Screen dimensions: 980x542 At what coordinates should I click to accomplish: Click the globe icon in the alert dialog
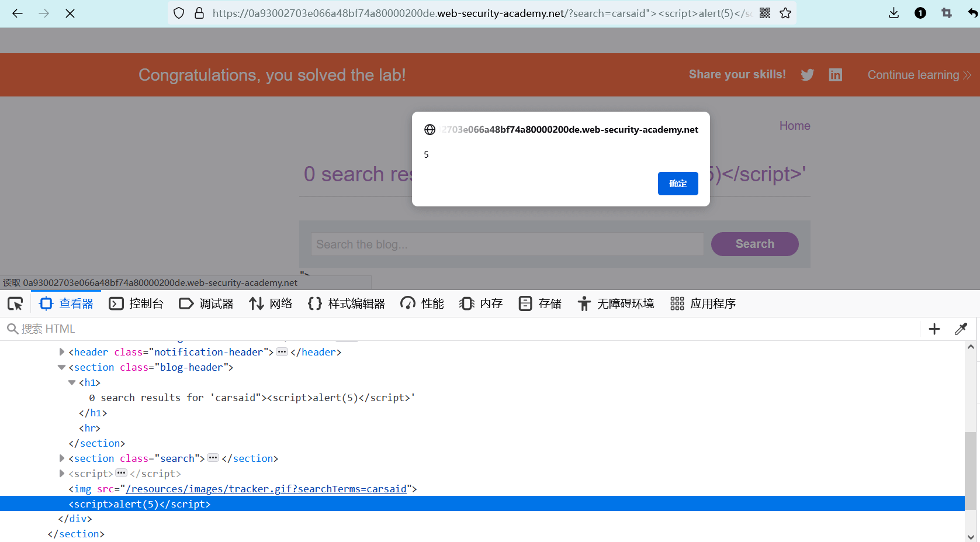(x=430, y=130)
